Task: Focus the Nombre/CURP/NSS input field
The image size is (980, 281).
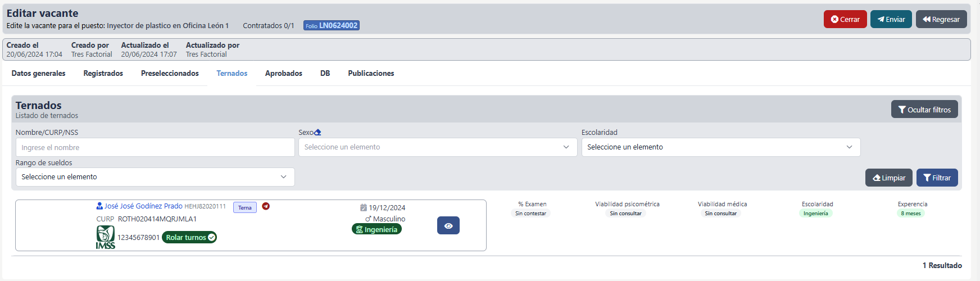Action: pos(155,147)
